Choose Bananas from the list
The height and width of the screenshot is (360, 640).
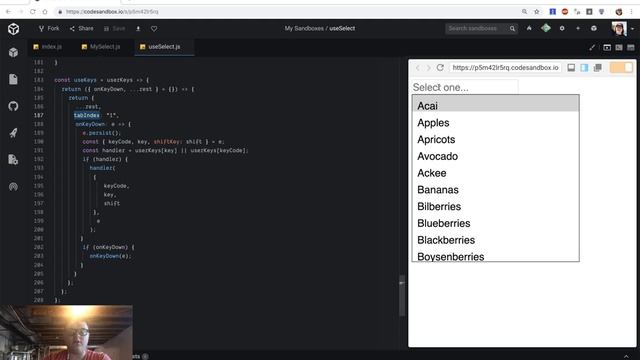tap(496, 190)
